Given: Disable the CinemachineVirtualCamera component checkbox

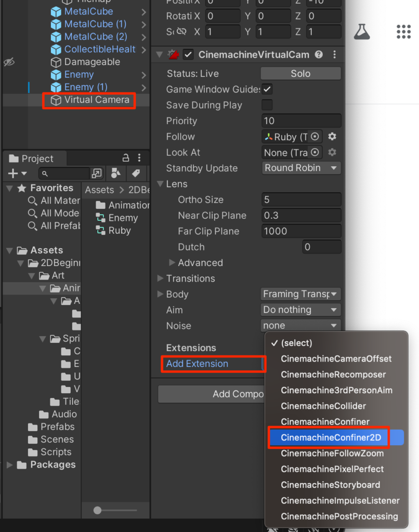Looking at the screenshot, I should click(188, 55).
